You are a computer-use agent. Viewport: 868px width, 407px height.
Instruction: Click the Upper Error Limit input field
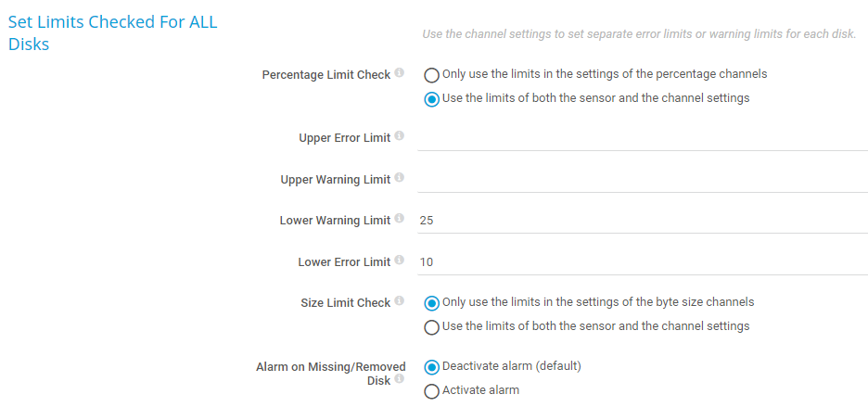point(642,138)
